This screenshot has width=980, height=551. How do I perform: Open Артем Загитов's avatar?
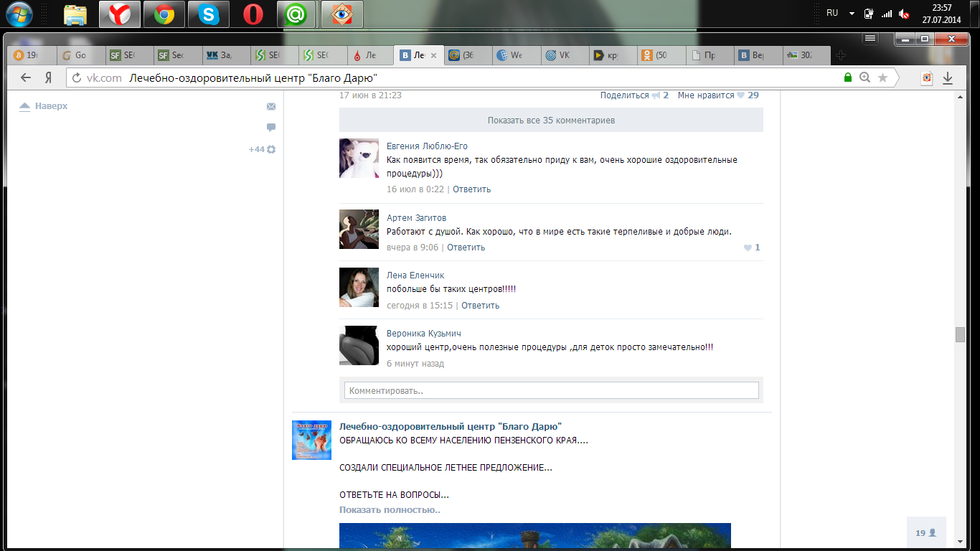(359, 230)
